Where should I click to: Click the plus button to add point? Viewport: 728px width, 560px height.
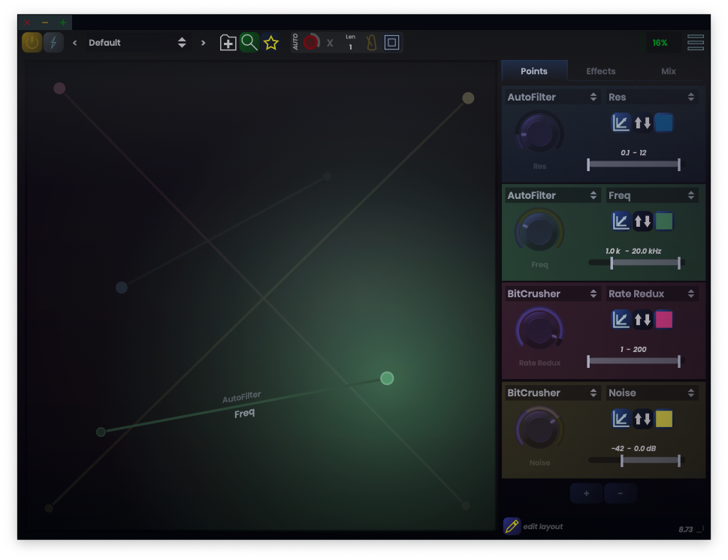(x=586, y=493)
